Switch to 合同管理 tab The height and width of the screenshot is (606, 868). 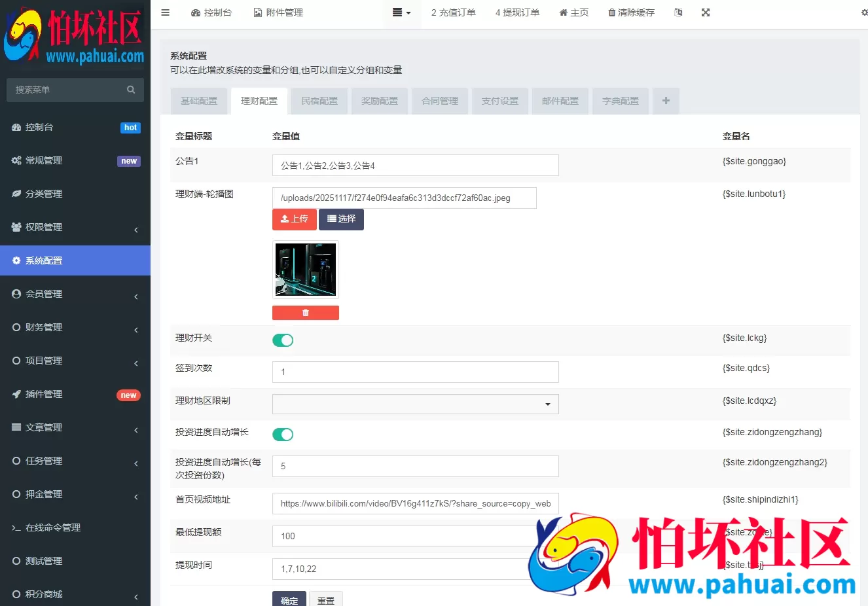(x=440, y=101)
